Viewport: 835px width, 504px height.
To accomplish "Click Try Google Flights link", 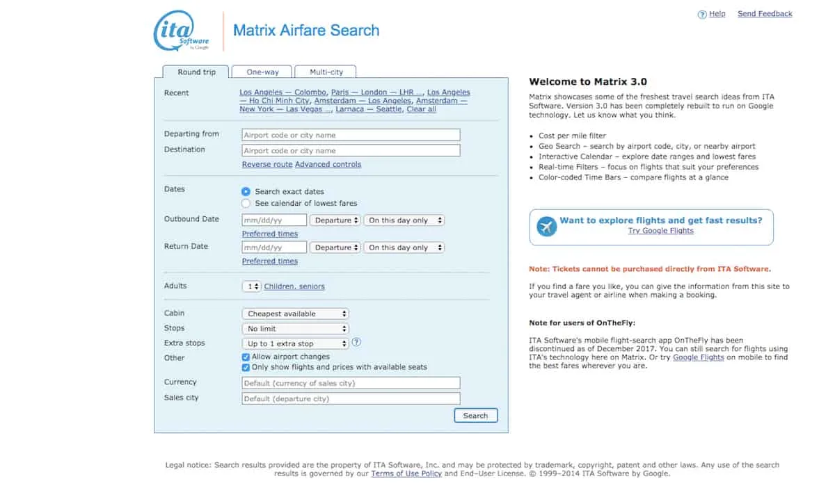I will tap(660, 231).
